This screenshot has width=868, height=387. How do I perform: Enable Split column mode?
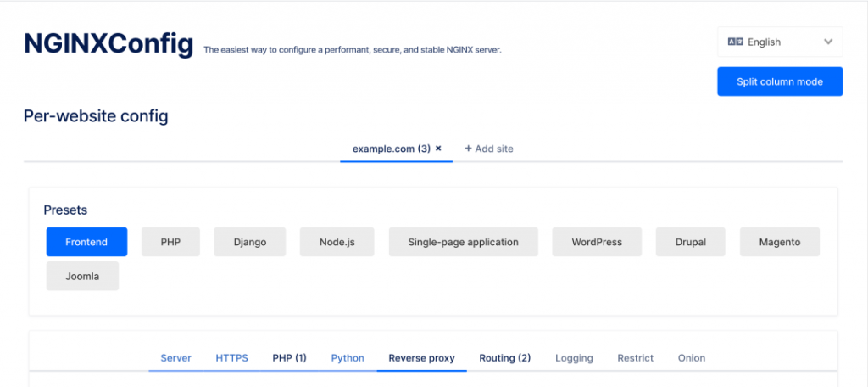tap(780, 81)
